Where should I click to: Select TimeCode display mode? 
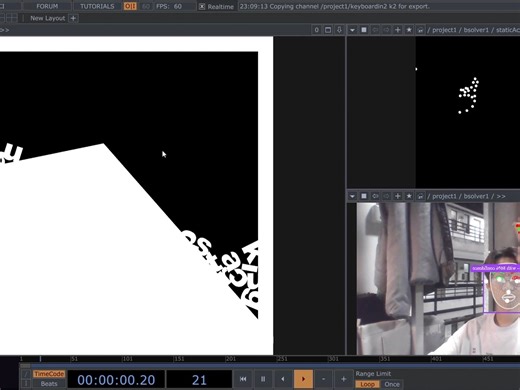(x=49, y=374)
